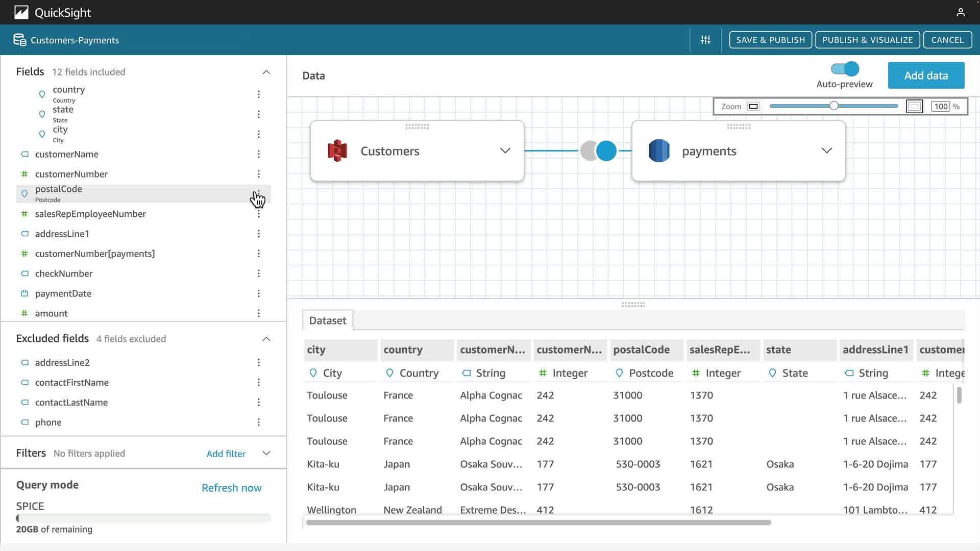Click the zoom slider handle
This screenshot has width=980, height=551.
(x=834, y=106)
